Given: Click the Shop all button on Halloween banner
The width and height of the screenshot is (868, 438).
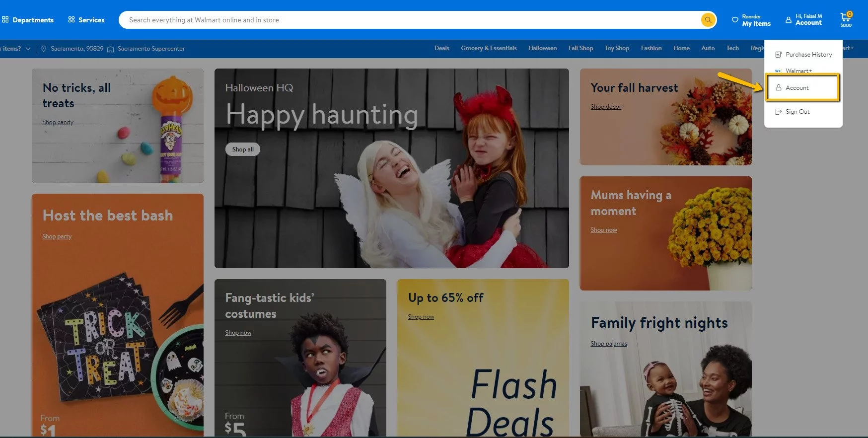Looking at the screenshot, I should tap(243, 149).
